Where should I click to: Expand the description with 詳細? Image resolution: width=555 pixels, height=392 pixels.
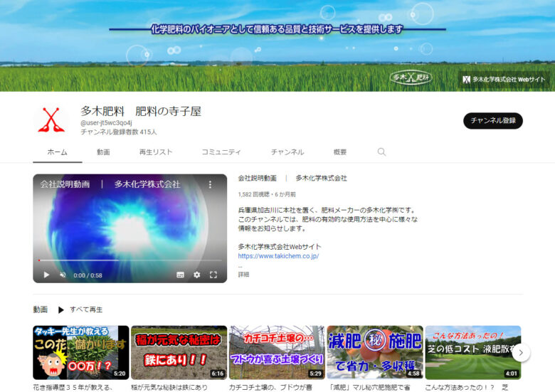tap(243, 275)
